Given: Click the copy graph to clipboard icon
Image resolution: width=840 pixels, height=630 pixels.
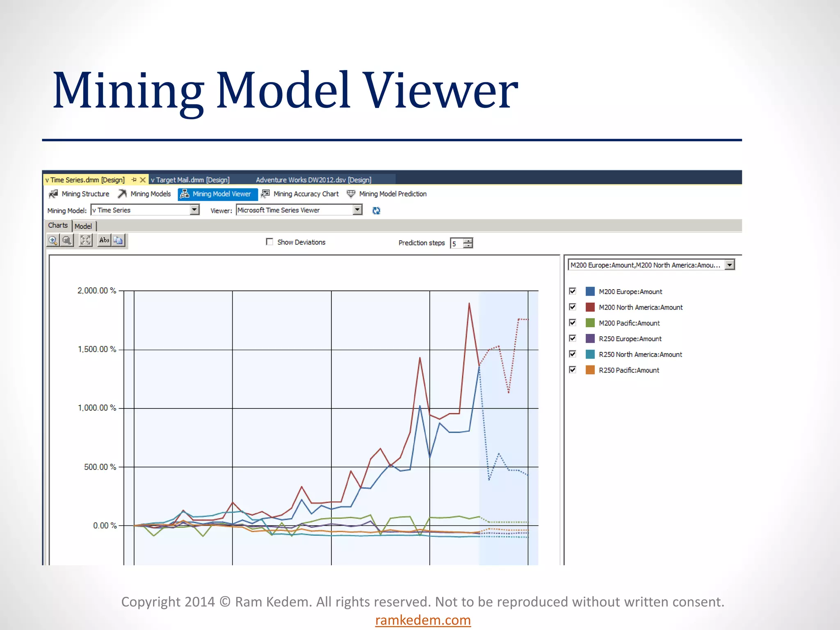Looking at the screenshot, I should (x=119, y=241).
